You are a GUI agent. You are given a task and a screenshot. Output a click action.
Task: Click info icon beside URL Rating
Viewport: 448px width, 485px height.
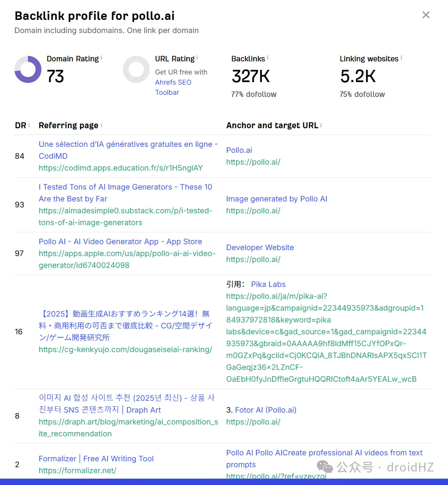[x=197, y=58]
